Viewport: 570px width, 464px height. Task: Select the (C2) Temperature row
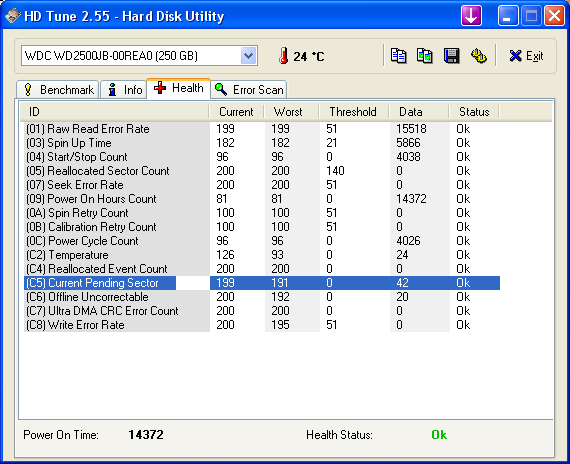[262, 255]
